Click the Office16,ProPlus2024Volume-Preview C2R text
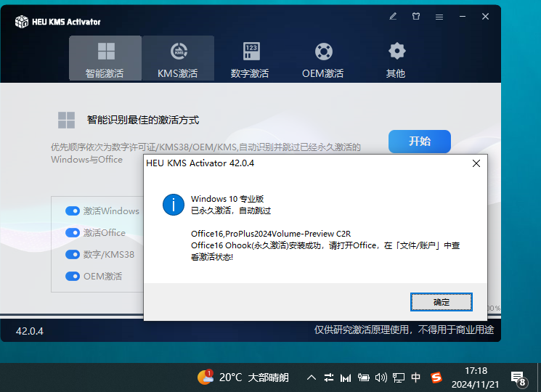Viewport: 541px width, 392px height. 271,234
